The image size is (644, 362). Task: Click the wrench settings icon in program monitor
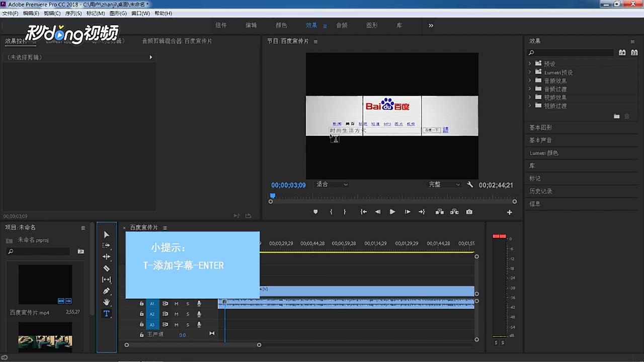[x=470, y=185]
